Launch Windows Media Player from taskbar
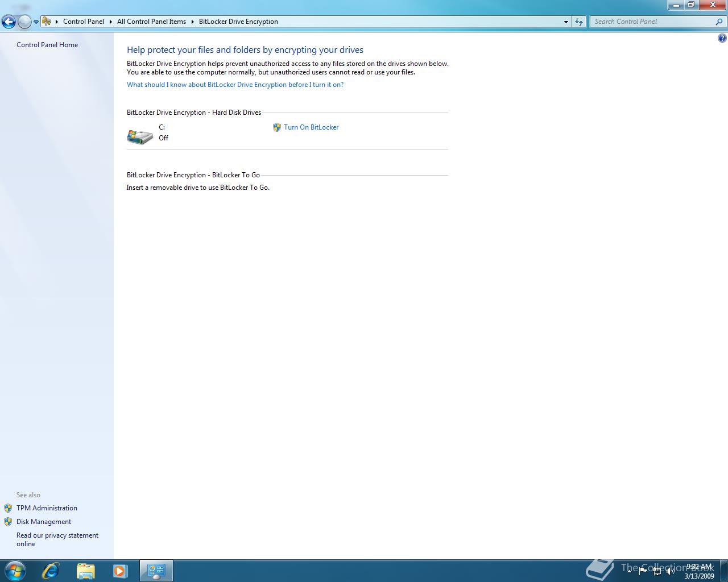 tap(120, 571)
